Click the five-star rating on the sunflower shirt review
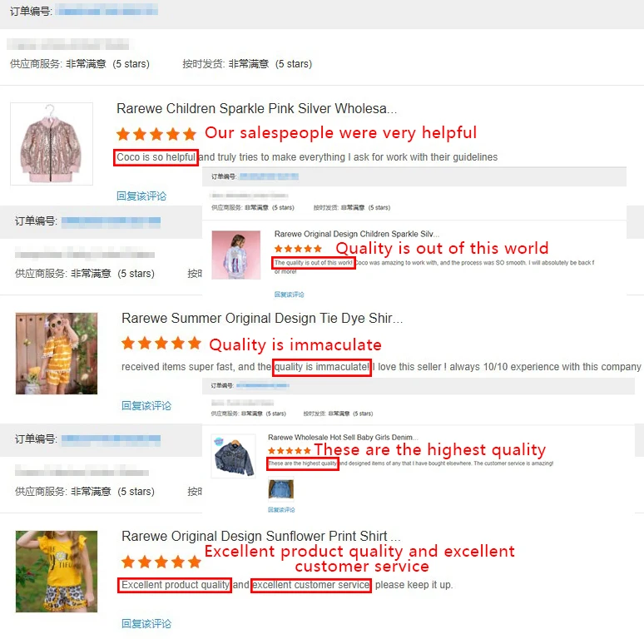The image size is (644, 644). click(161, 562)
